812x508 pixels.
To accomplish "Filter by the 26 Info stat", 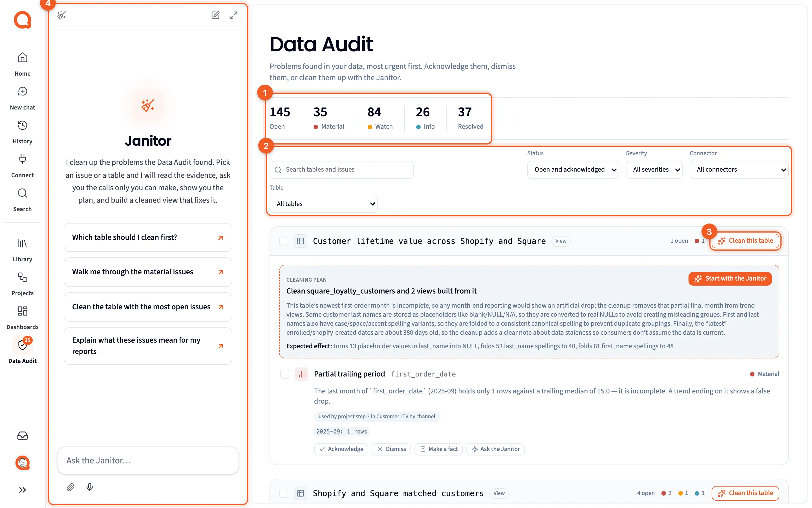I will click(x=425, y=118).
